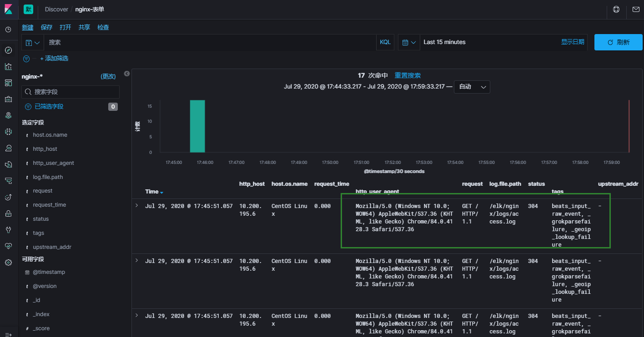Select request field in list

coord(43,191)
